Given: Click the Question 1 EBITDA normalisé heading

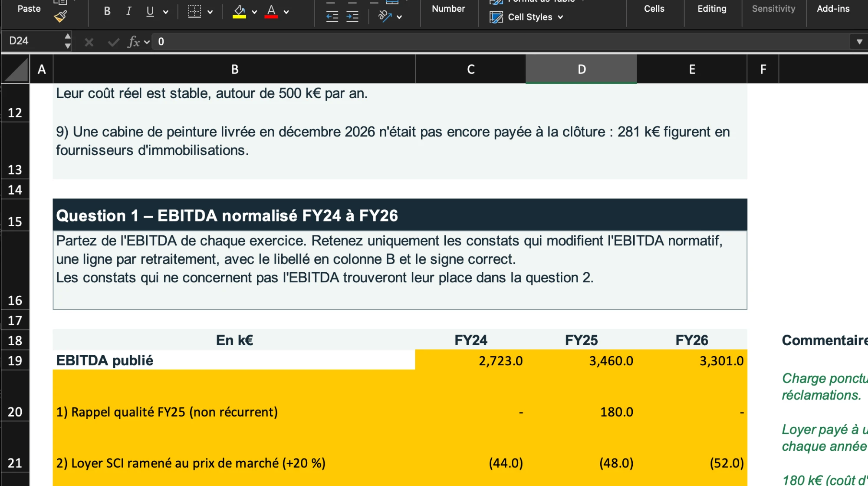Looking at the screenshot, I should click(400, 215).
